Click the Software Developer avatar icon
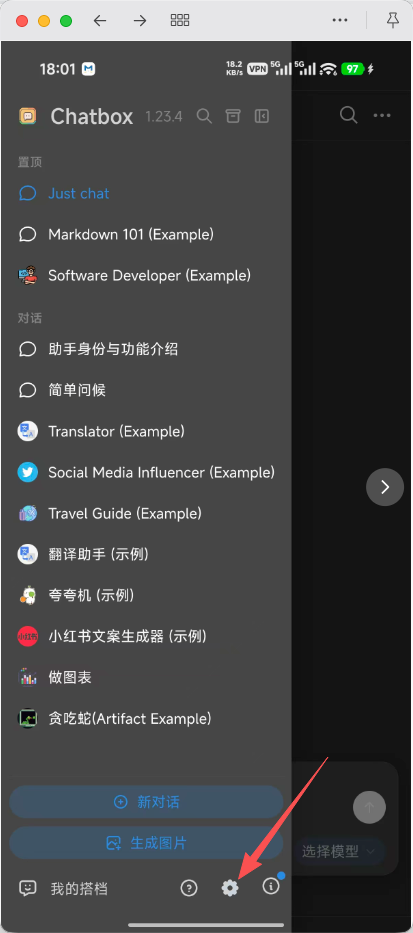 27,275
